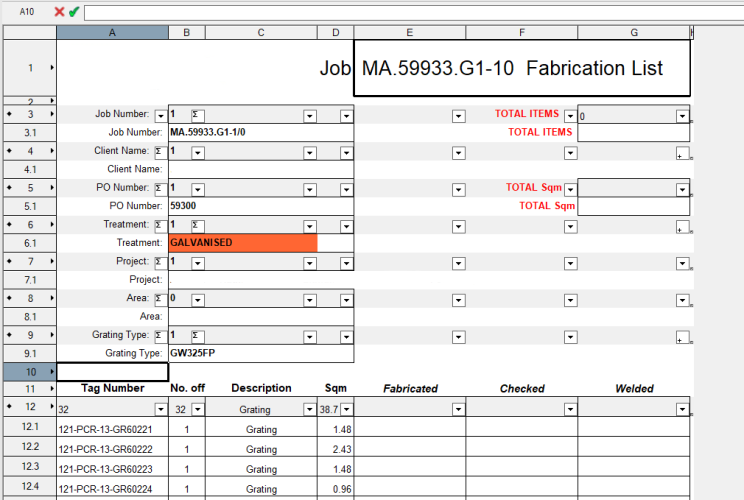Click the sigma icon beside Grating Type label
The width and height of the screenshot is (744, 500).
pyautogui.click(x=160, y=336)
